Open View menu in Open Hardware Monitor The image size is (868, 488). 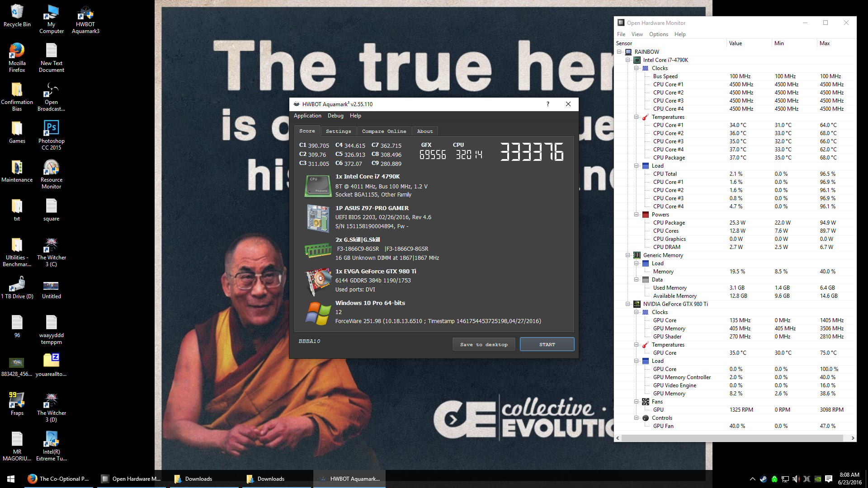click(637, 34)
